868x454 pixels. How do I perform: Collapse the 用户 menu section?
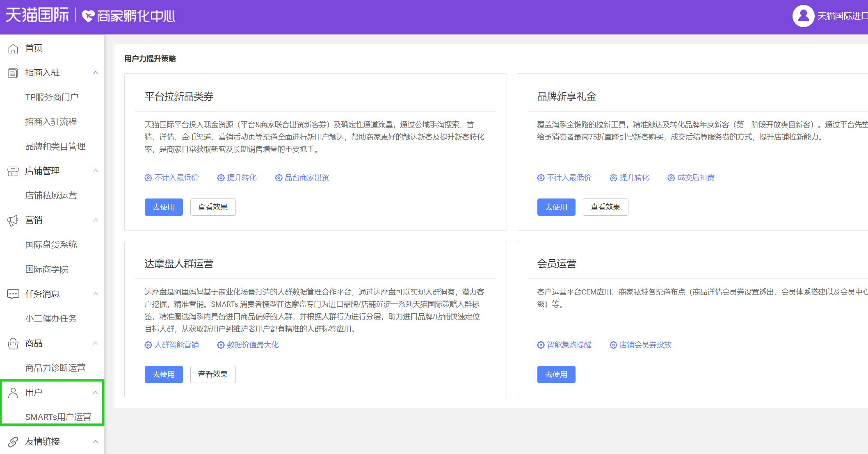click(96, 392)
